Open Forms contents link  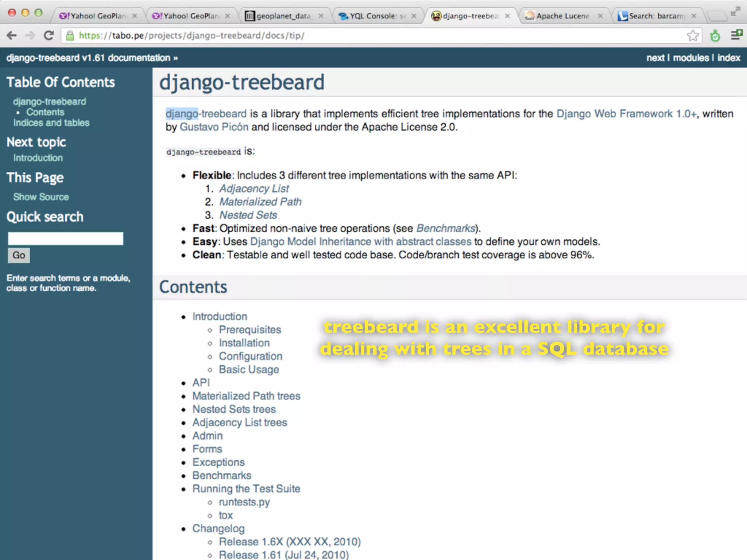(207, 449)
